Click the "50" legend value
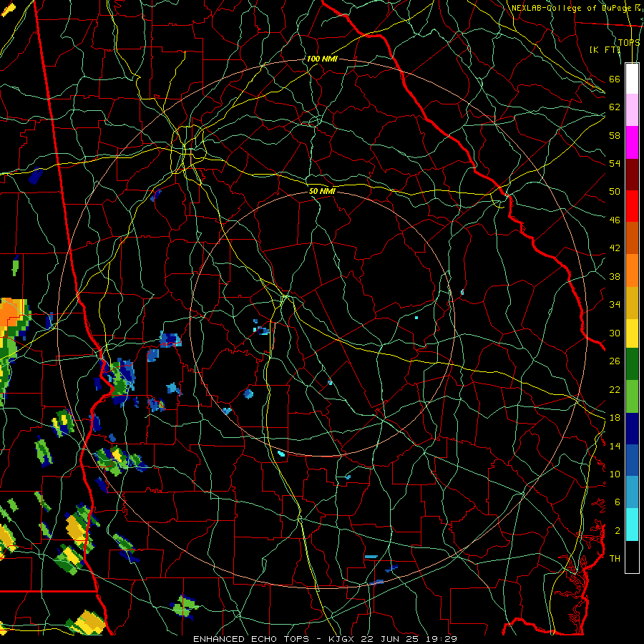Image resolution: width=644 pixels, height=644 pixels. (x=615, y=192)
